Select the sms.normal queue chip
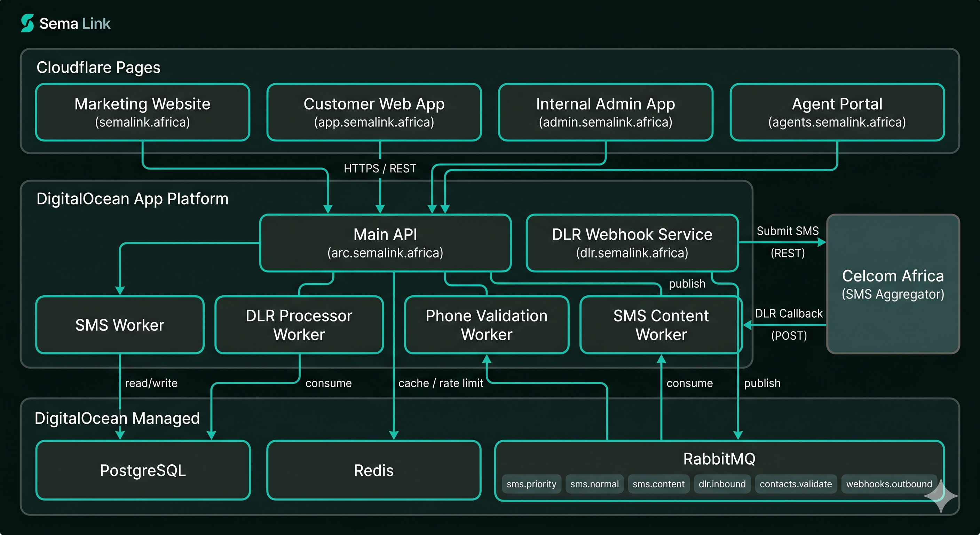 (595, 484)
